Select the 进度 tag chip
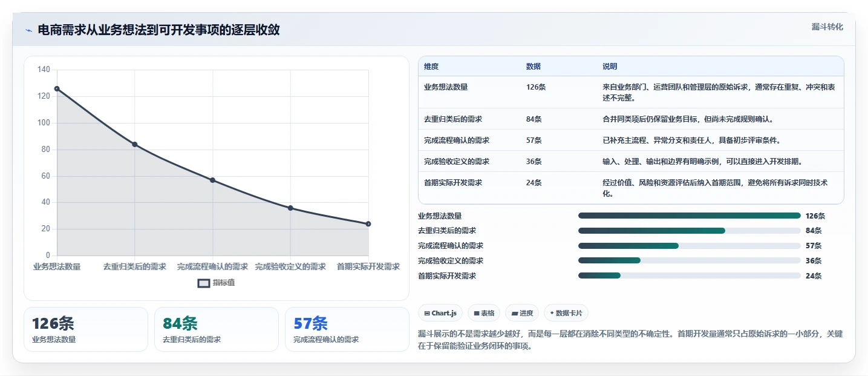 click(522, 313)
